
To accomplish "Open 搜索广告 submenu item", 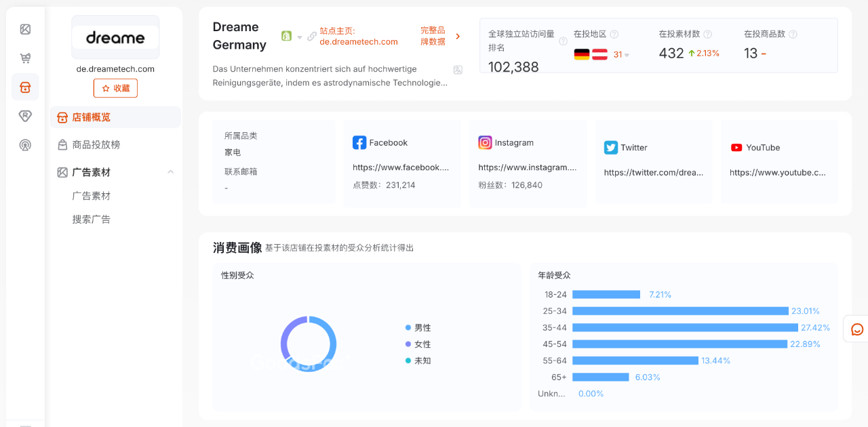I will click(x=92, y=219).
